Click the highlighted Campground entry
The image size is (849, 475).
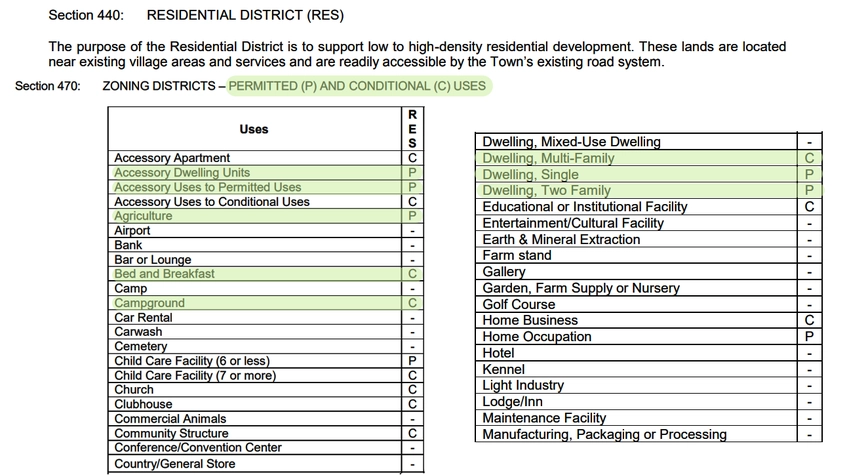[149, 303]
